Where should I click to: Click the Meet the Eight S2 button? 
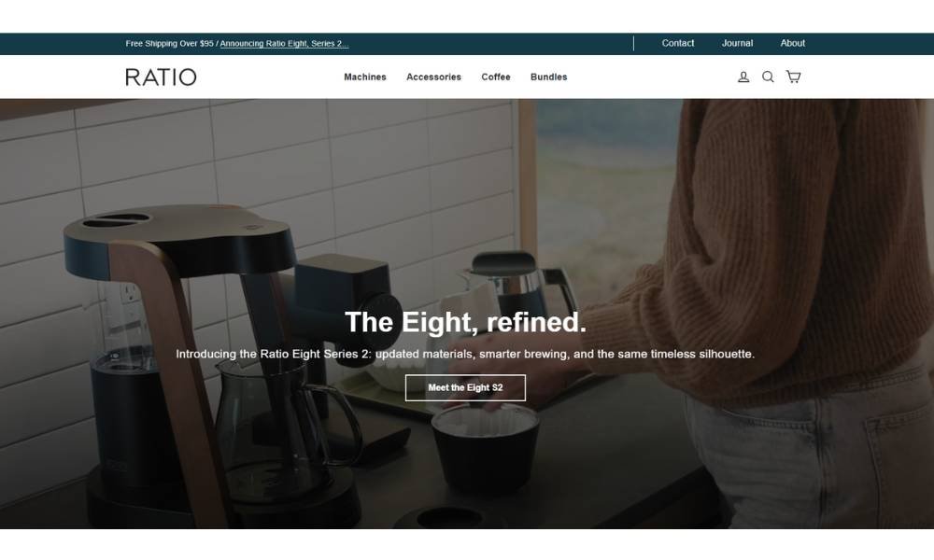tap(465, 387)
